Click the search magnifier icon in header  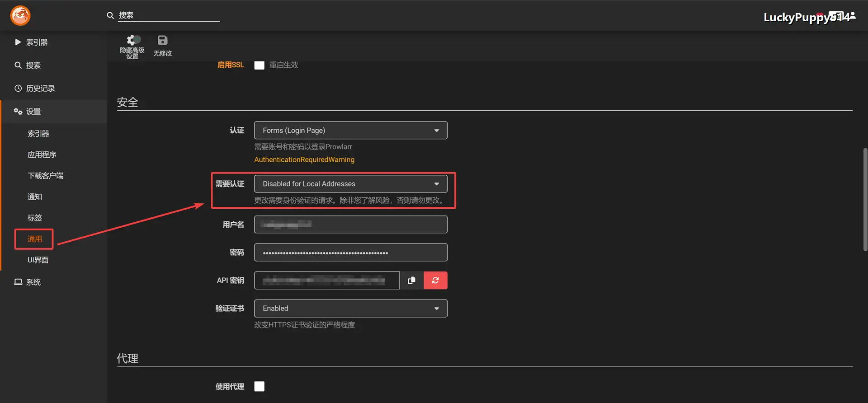point(110,15)
